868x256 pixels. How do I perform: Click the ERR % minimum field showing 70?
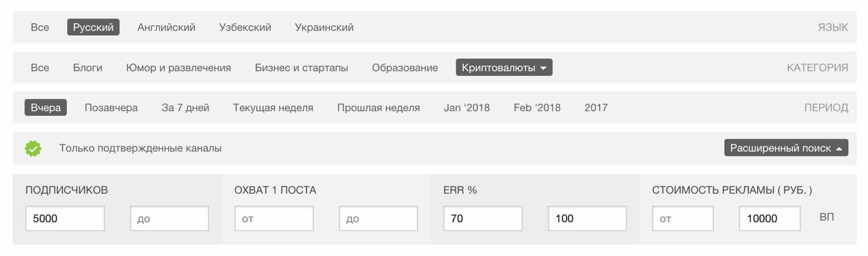pos(483,219)
